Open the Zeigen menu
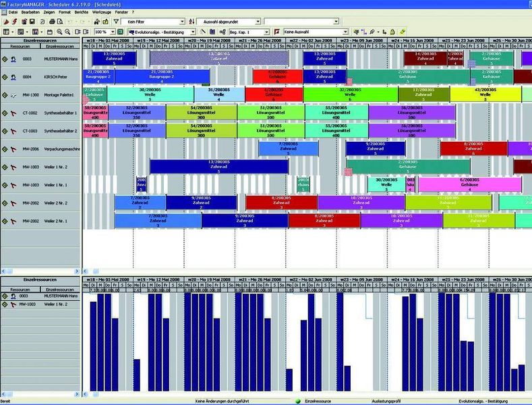The height and width of the screenshot is (405, 532). 49,12
